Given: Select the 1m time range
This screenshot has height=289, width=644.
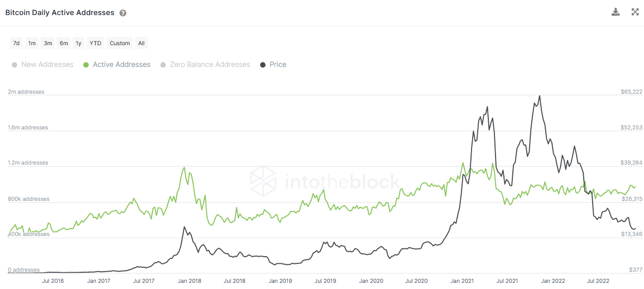Looking at the screenshot, I should pyautogui.click(x=32, y=43).
